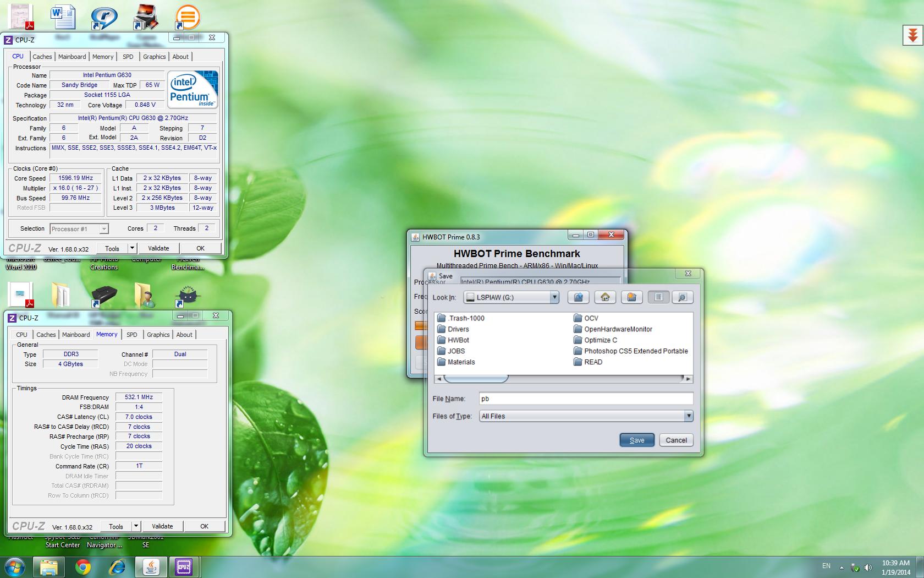The width and height of the screenshot is (924, 578).
Task: Click Tools button in processor CPU-Z window
Action: coord(112,248)
